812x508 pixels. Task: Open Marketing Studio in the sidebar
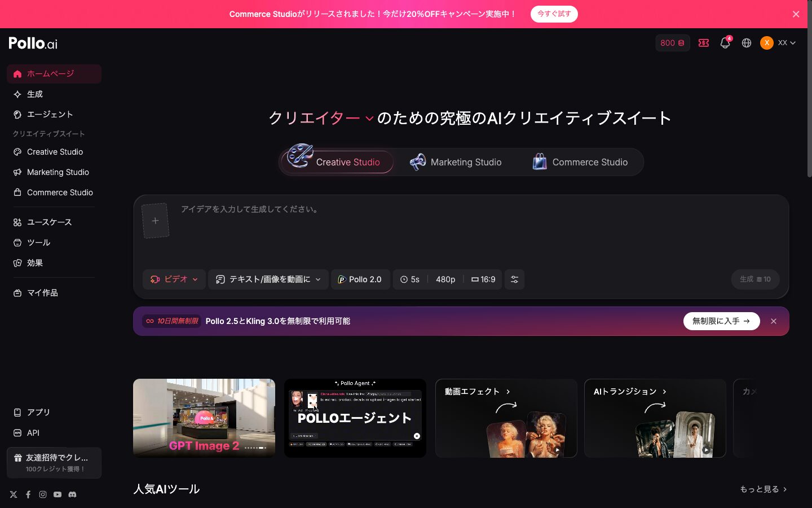54,172
